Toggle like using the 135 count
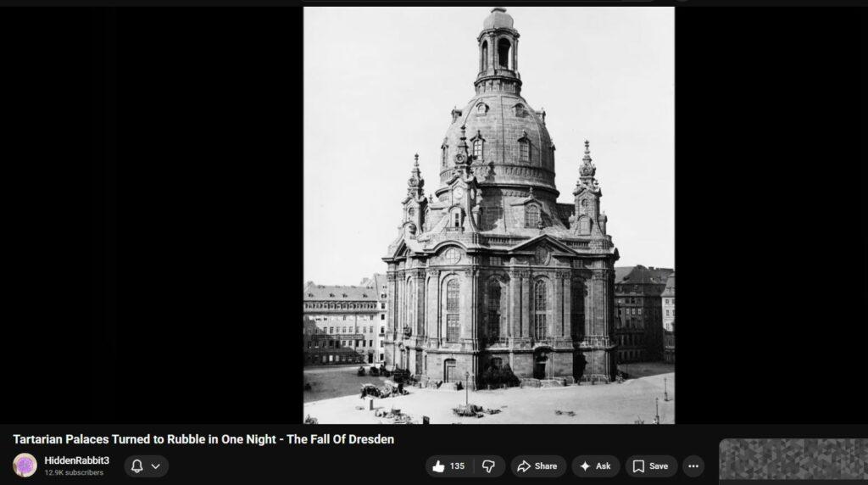The width and height of the screenshot is (868, 485). pos(457,466)
